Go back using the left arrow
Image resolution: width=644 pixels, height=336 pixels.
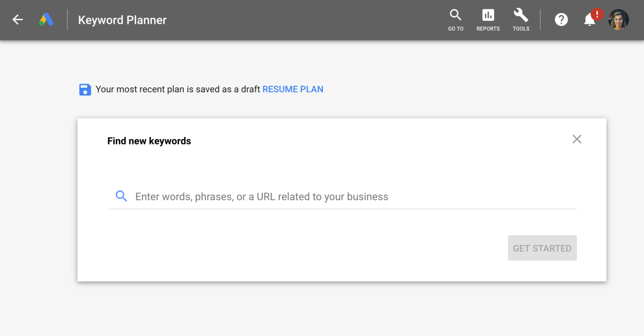pyautogui.click(x=18, y=20)
